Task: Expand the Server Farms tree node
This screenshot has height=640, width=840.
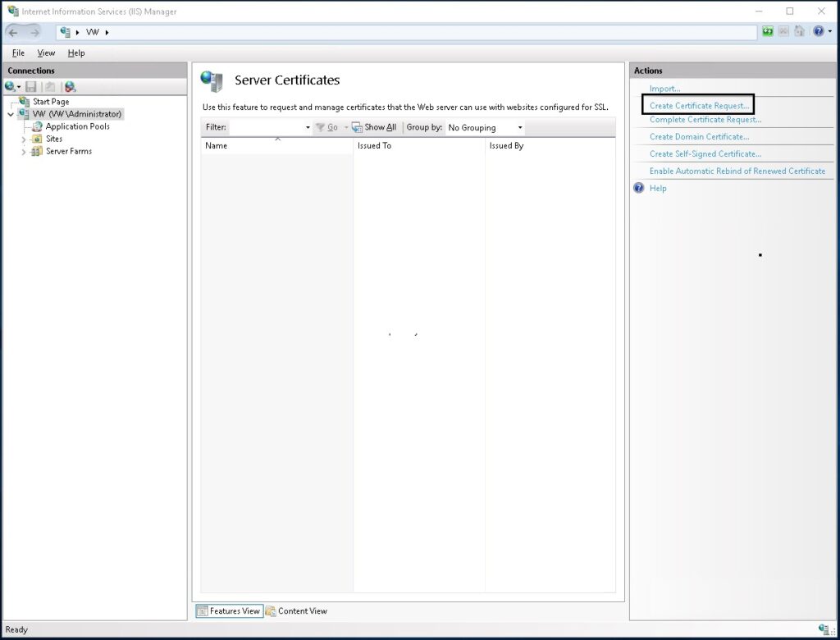Action: point(24,152)
